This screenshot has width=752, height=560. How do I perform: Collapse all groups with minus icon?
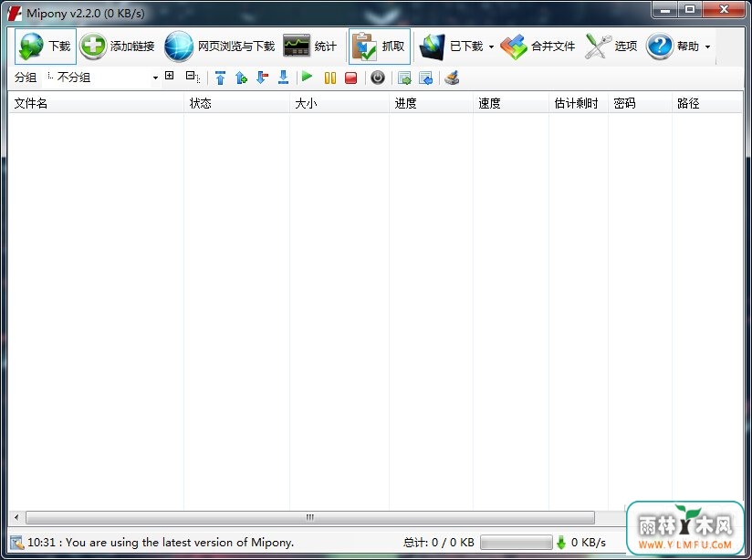pos(193,77)
